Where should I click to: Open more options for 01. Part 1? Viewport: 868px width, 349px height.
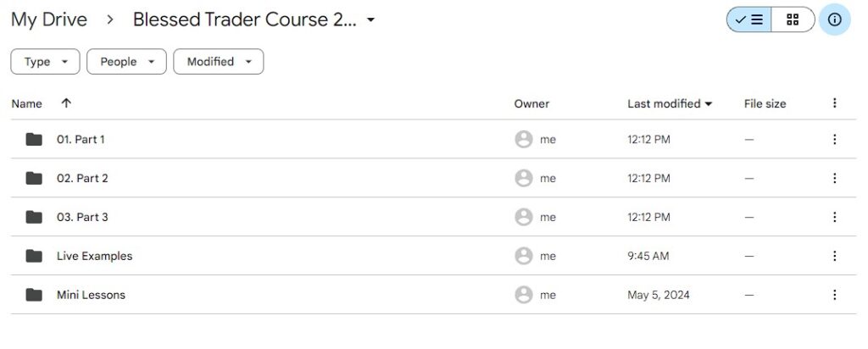coord(834,139)
